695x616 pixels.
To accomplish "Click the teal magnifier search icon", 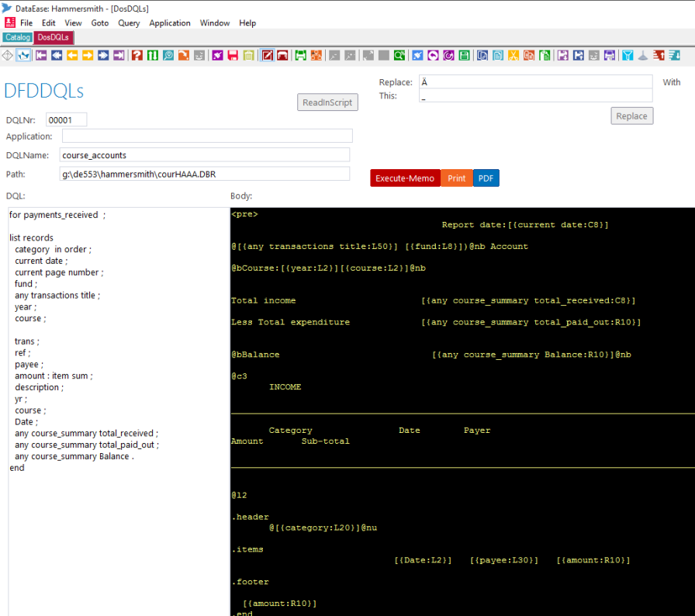I will click(x=168, y=55).
